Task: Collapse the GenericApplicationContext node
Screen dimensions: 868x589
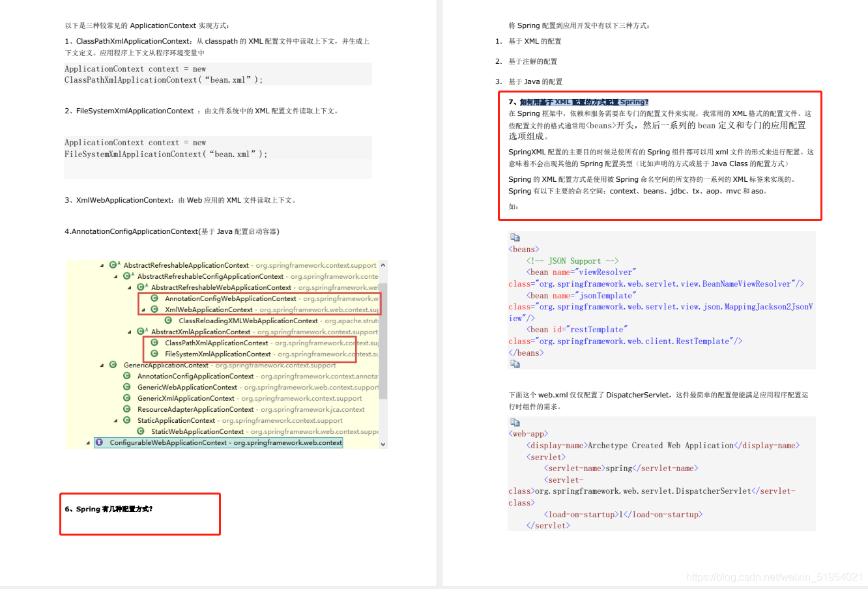Action: click(102, 366)
